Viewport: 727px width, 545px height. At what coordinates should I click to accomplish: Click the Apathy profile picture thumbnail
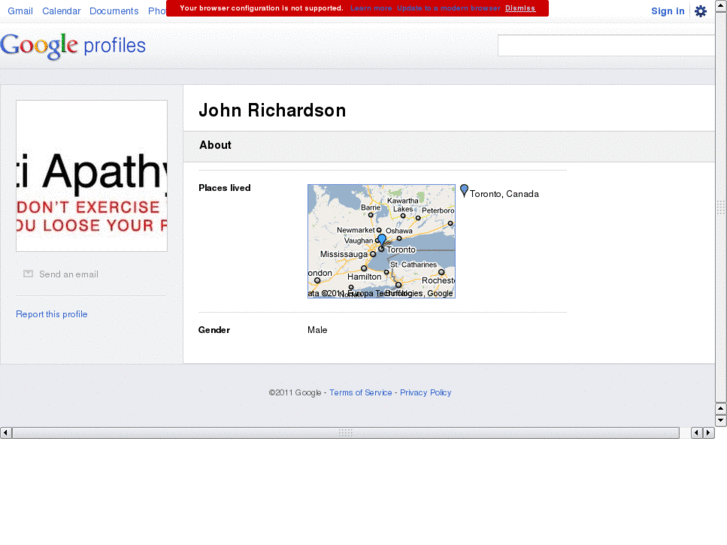92,176
